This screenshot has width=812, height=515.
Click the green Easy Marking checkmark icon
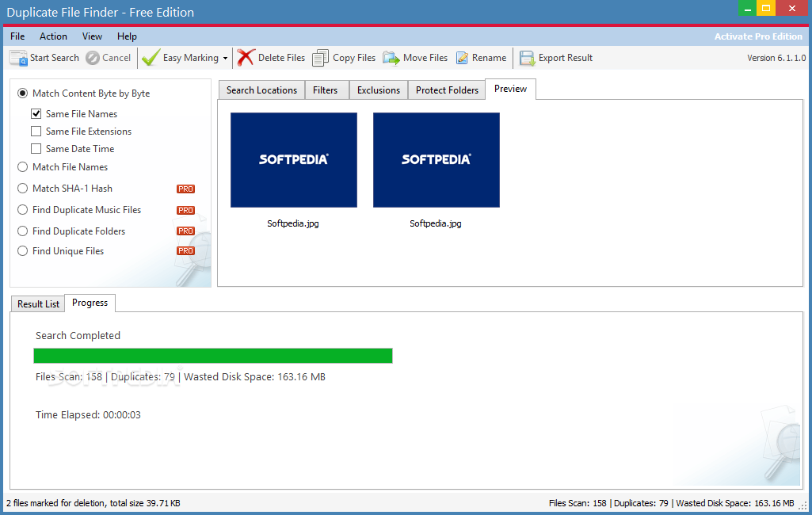[151, 58]
